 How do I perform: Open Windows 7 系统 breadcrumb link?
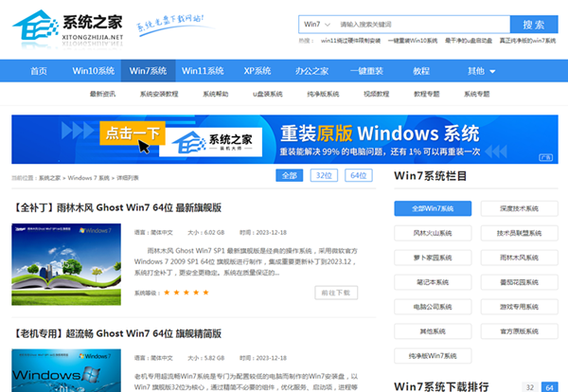pos(88,178)
